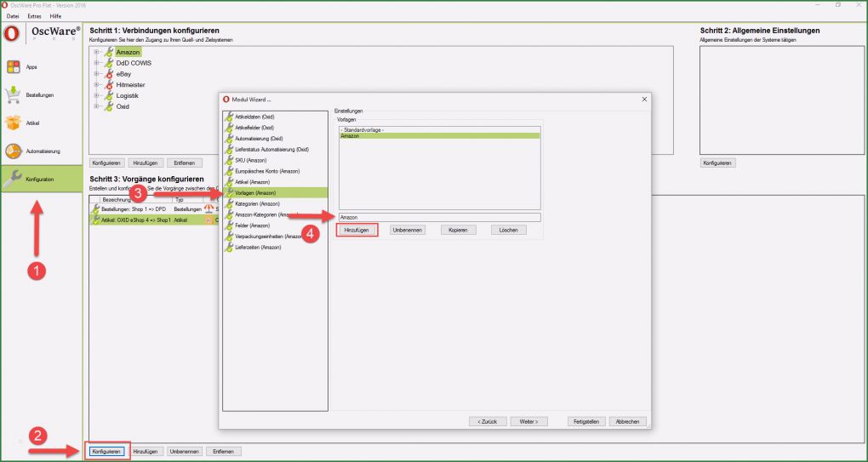Open the Extras menu
This screenshot has width=868, height=462.
(34, 16)
